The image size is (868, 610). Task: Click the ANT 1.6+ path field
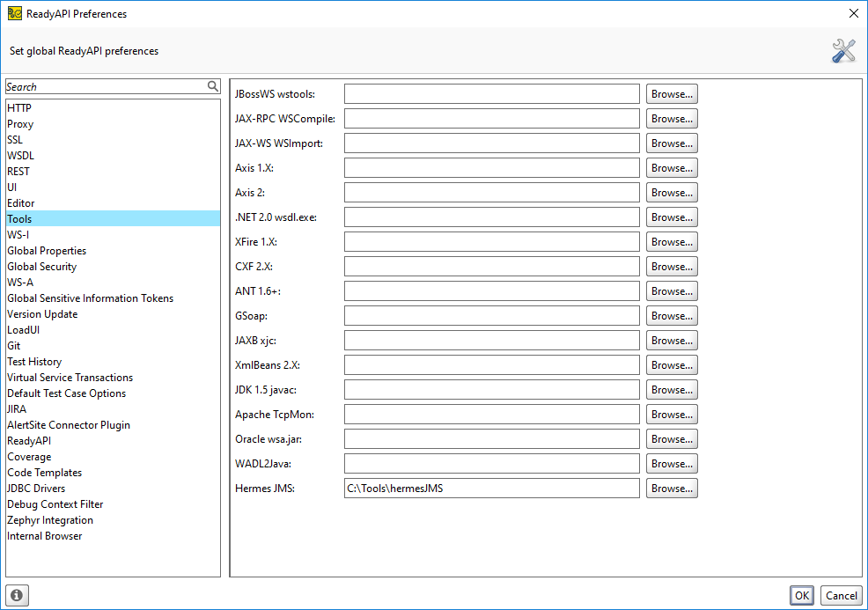[491, 291]
